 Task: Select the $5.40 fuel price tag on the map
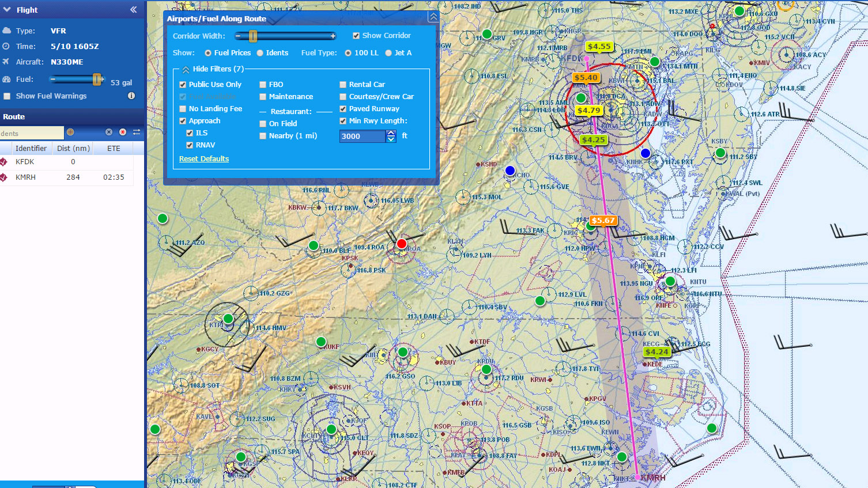coord(586,77)
